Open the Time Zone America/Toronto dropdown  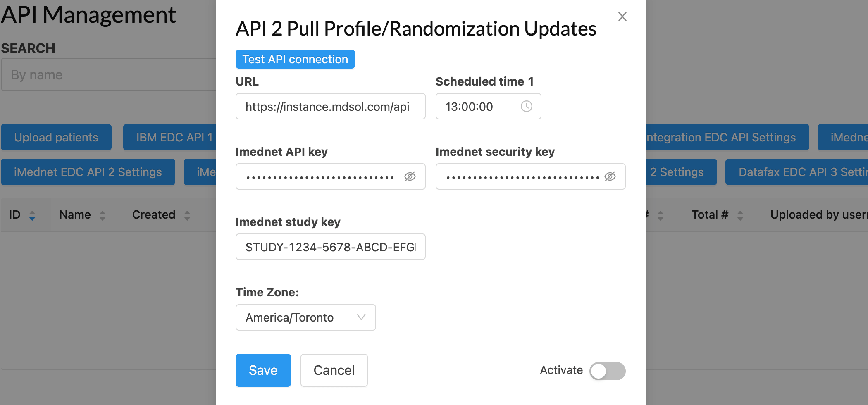[305, 317]
